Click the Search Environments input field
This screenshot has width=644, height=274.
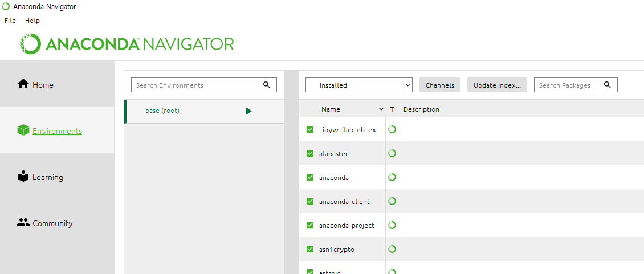click(204, 85)
